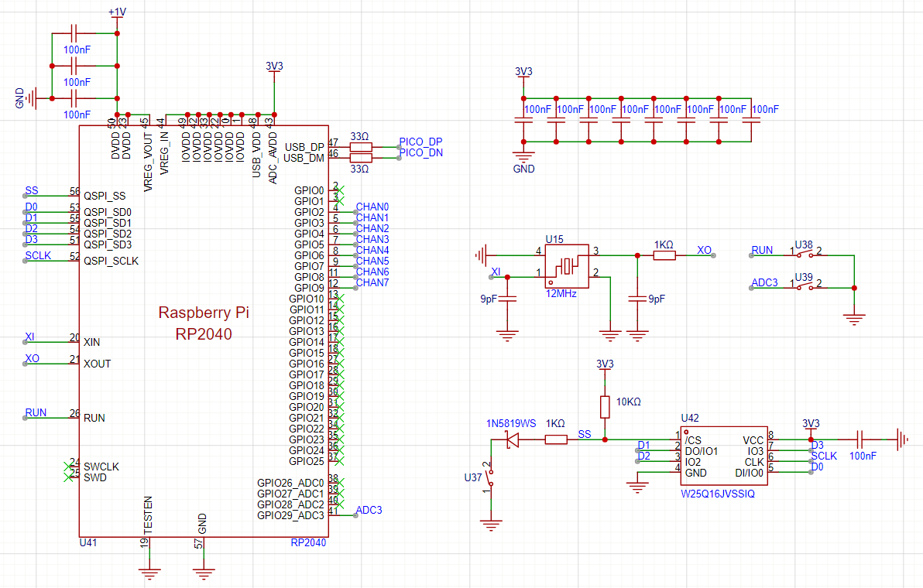Select the SCLK net label at QSPI_SCLK
Image resolution: width=923 pixels, height=588 pixels.
[x=38, y=255]
